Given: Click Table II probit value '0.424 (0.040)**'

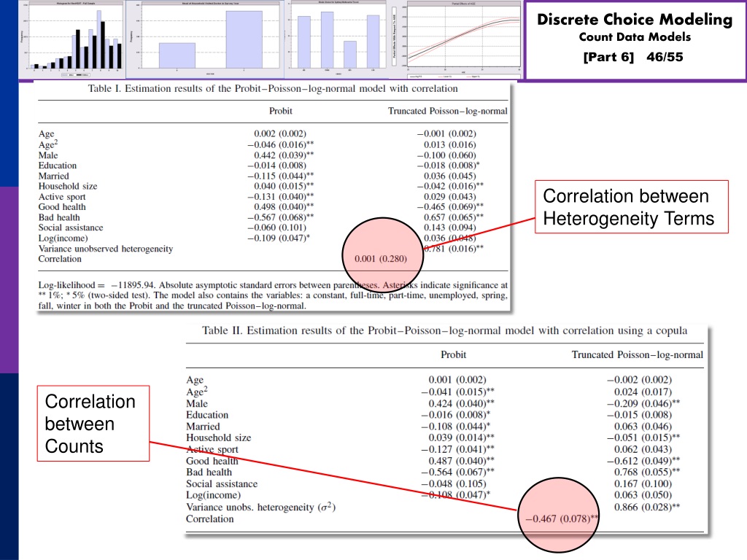Looking at the screenshot, I should (x=461, y=403).
